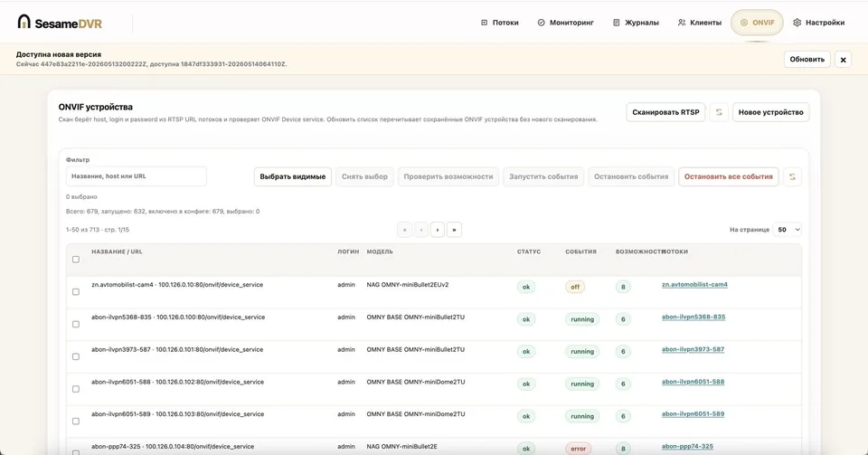Click the Обновить version button

pos(807,59)
